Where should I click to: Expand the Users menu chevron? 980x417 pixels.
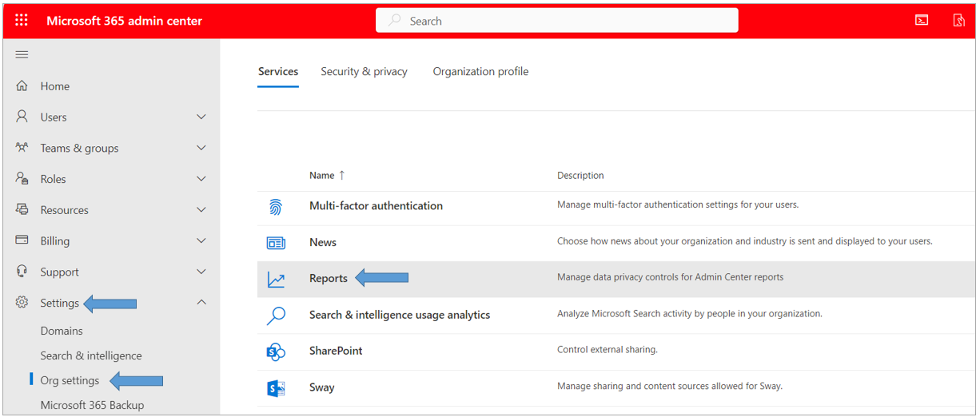click(x=201, y=117)
